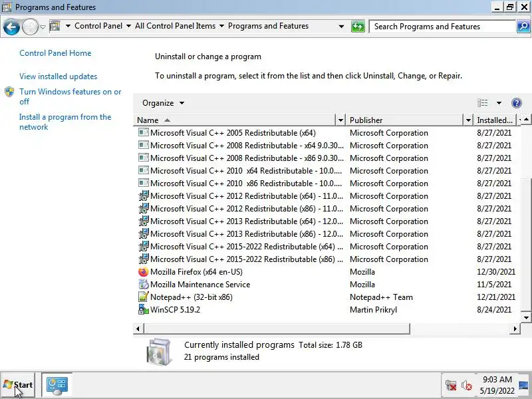Viewport: 532px width, 399px height.
Task: Click the Search Programs and Features field
Action: point(442,27)
